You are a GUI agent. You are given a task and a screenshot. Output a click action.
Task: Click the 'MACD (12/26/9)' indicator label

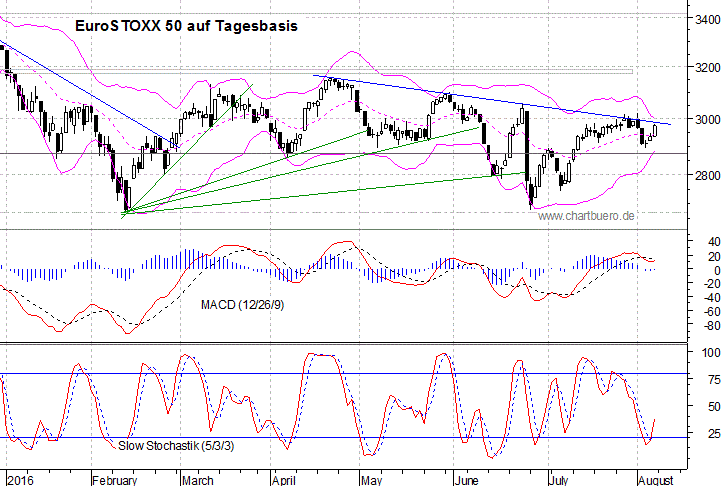coord(243,305)
